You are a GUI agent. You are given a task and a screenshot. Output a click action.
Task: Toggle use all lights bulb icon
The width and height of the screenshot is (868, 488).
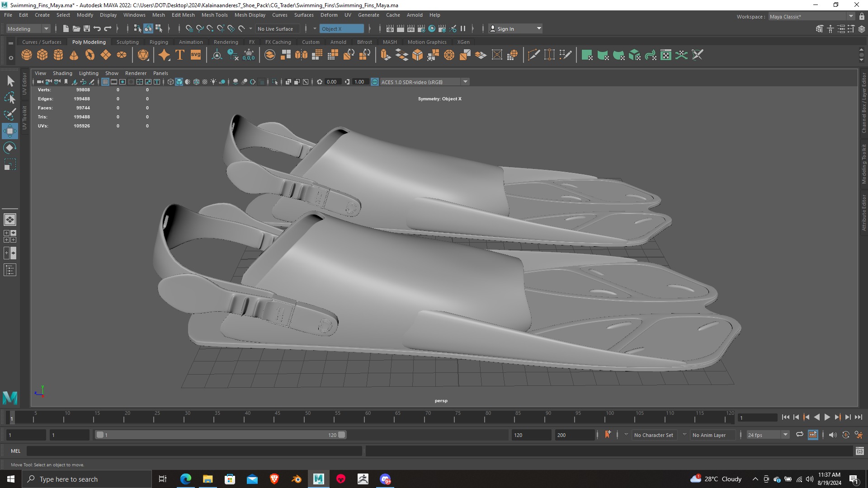point(213,82)
